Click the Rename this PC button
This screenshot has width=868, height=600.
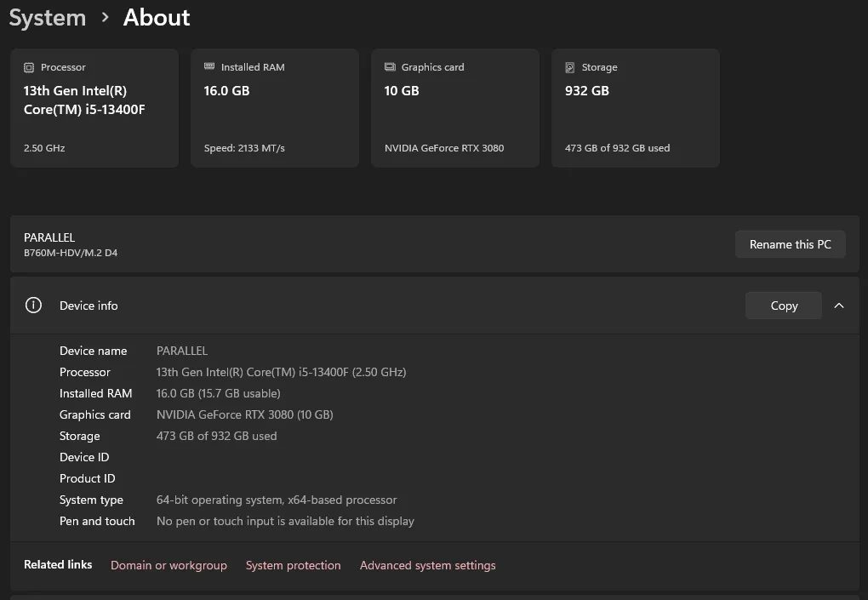pyautogui.click(x=790, y=244)
